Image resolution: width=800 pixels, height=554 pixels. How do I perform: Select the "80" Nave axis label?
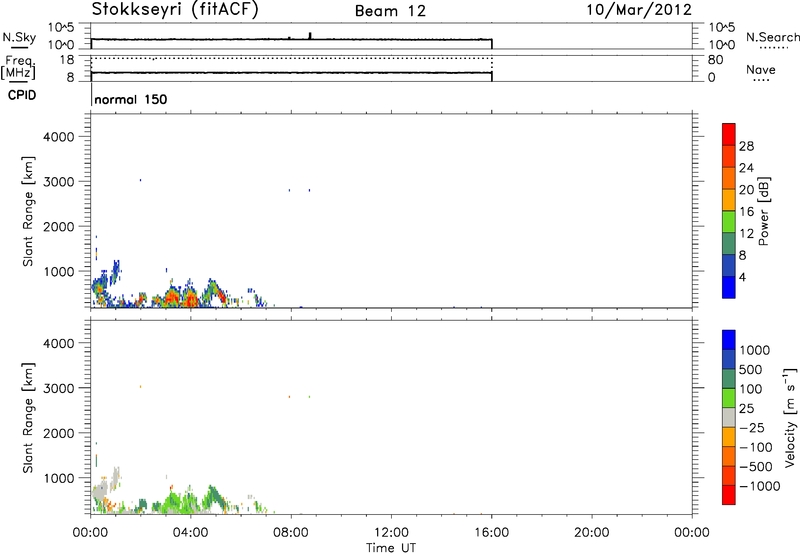coord(715,60)
